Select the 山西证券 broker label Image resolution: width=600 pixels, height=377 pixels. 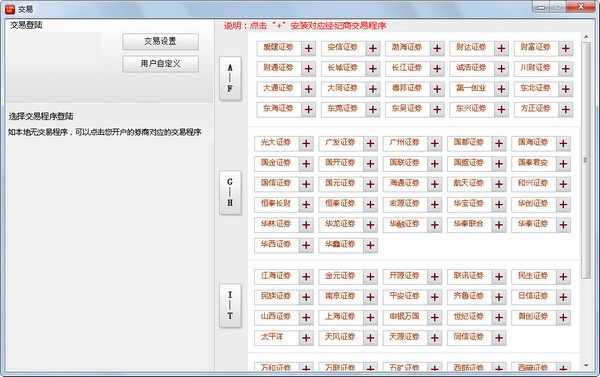click(x=276, y=317)
